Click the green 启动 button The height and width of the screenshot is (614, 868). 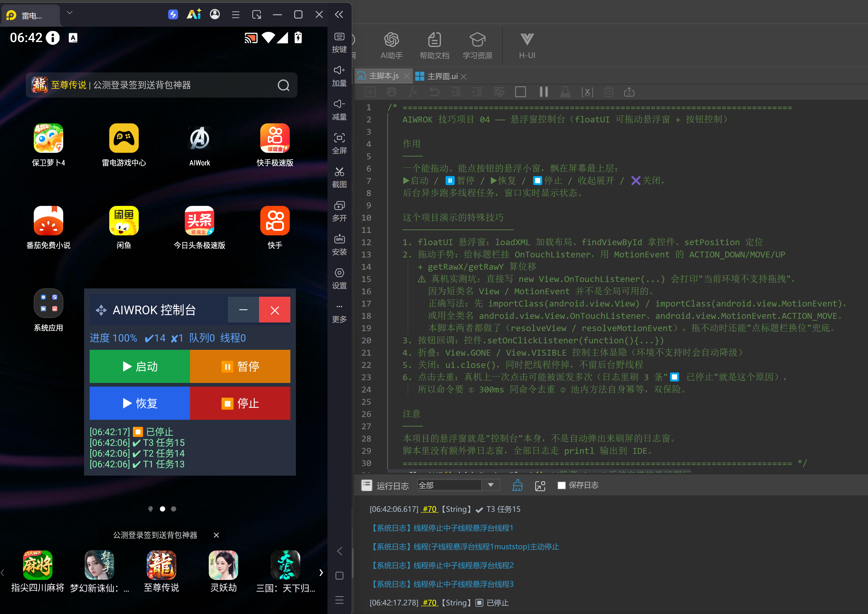140,366
